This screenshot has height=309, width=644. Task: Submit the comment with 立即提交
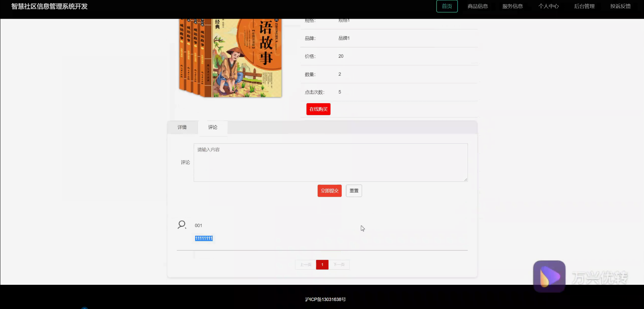pos(329,191)
